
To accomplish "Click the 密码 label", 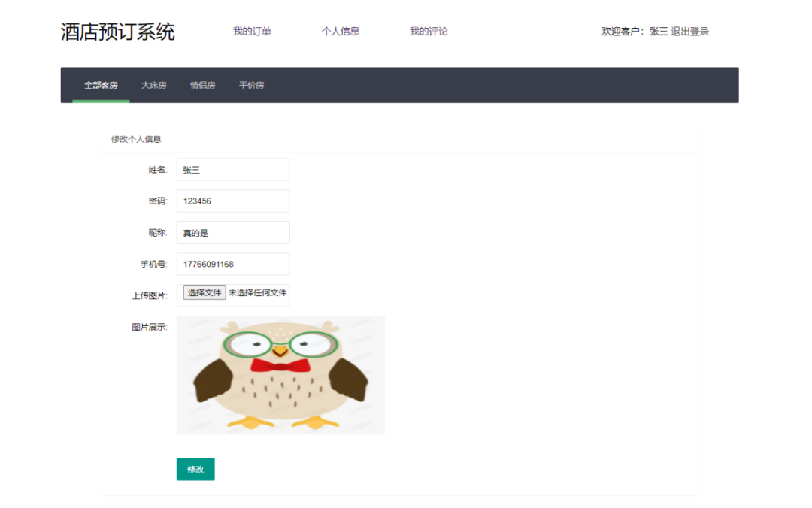I will (x=157, y=201).
